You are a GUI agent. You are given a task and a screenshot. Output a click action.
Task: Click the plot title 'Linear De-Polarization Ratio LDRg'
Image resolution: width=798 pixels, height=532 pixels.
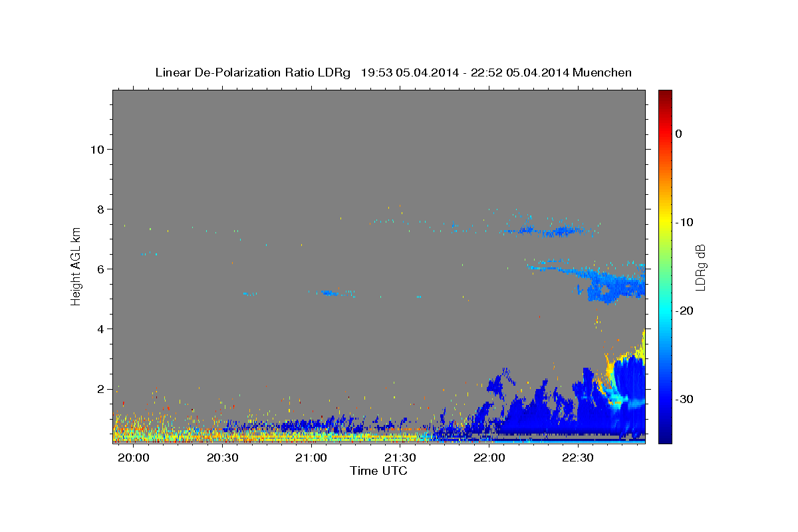tap(253, 72)
